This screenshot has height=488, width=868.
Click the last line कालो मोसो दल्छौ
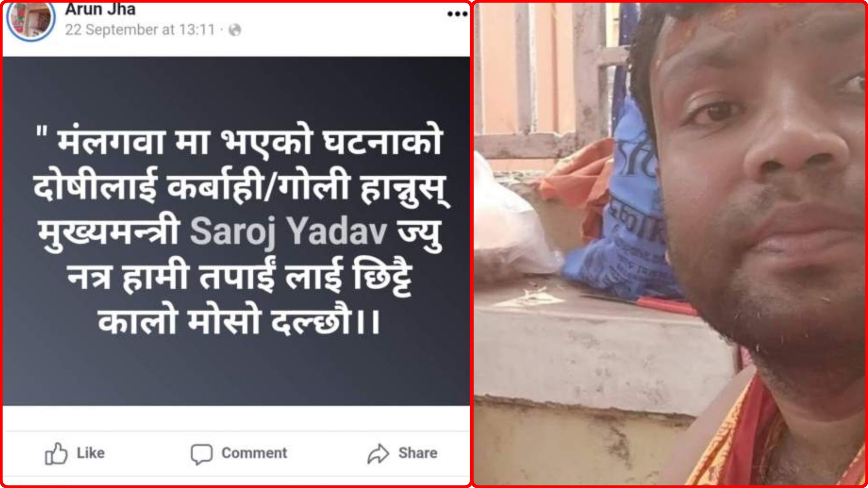point(239,321)
